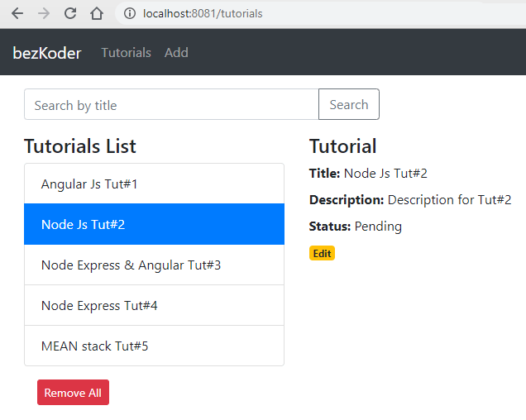Click the Search button
Screen dimensions: 526x420
point(349,104)
